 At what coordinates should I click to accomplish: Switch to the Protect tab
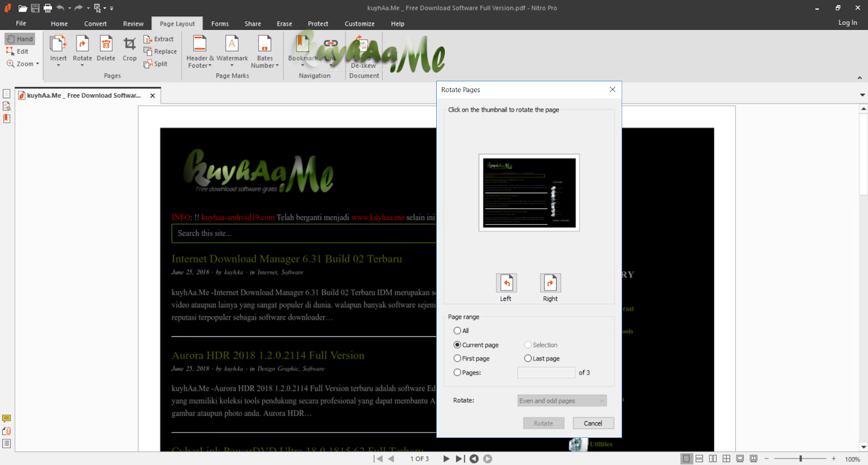click(318, 24)
